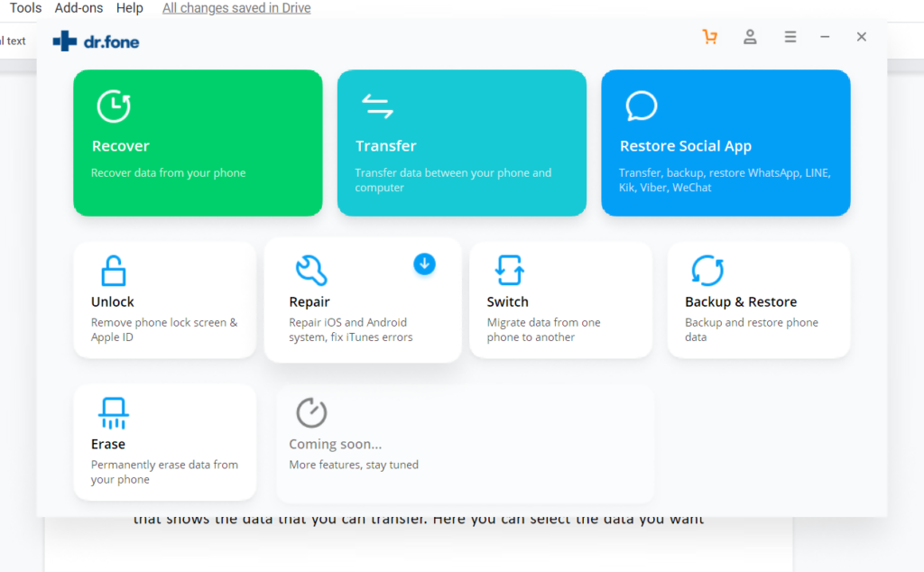Viewport: 924px width, 572px height.
Task: Click 'More features, stay tuned' text
Action: click(354, 465)
